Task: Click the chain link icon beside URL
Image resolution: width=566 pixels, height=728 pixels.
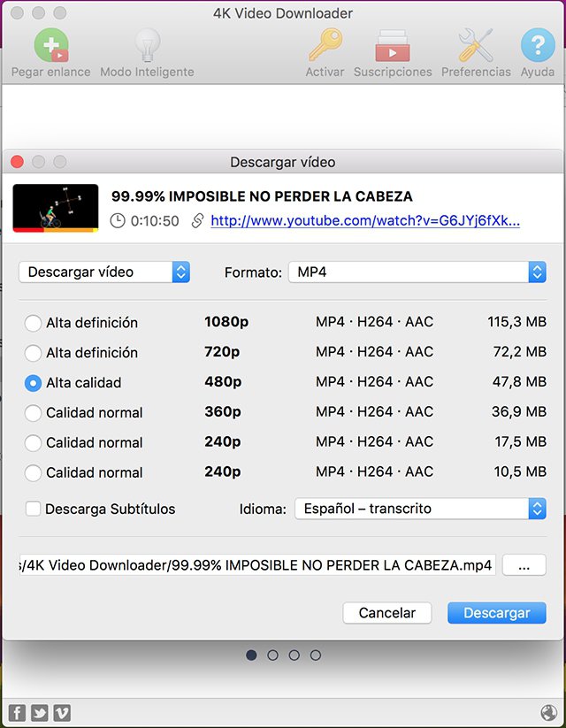Action: (x=197, y=220)
